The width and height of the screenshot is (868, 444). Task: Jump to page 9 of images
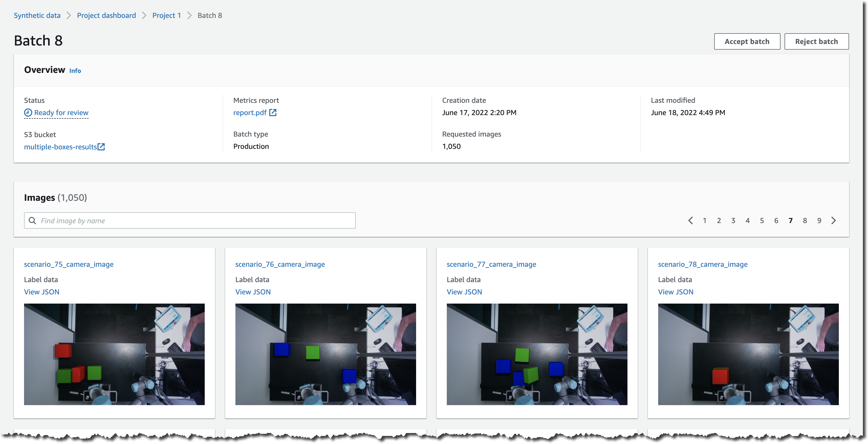coord(819,220)
